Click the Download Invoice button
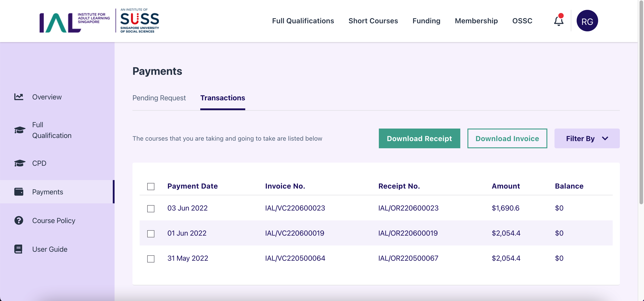 pos(507,138)
